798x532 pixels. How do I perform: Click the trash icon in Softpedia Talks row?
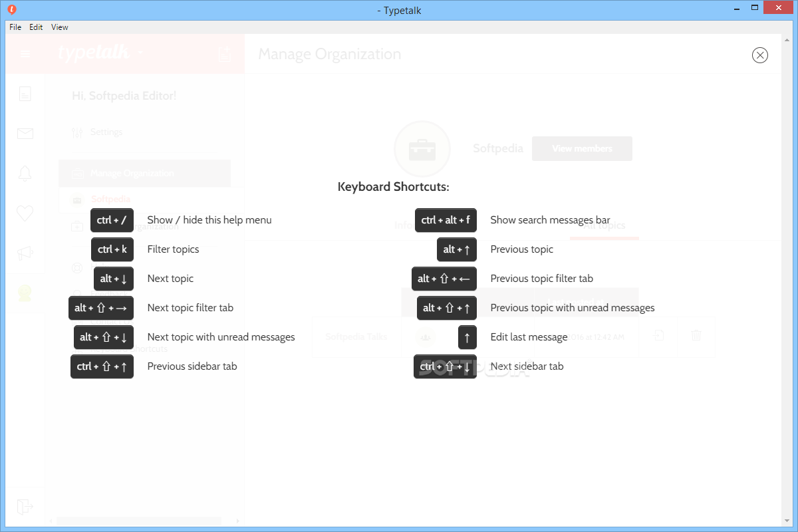(696, 336)
